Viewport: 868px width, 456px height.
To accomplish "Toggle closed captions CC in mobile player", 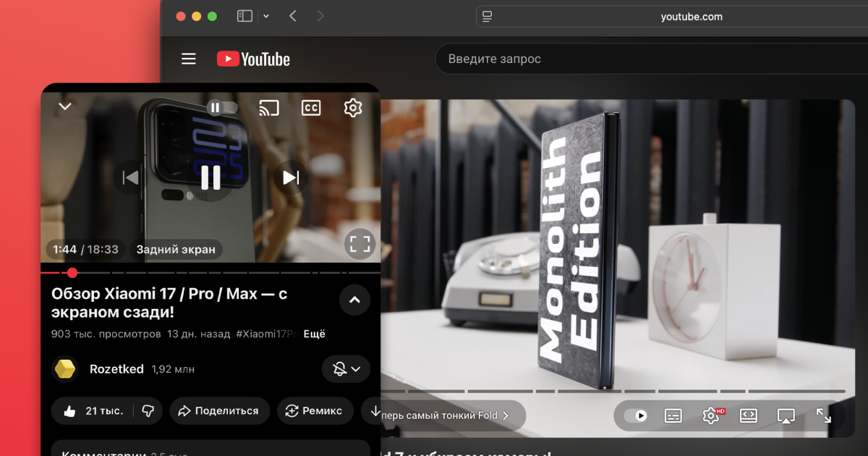I will pyautogui.click(x=311, y=108).
